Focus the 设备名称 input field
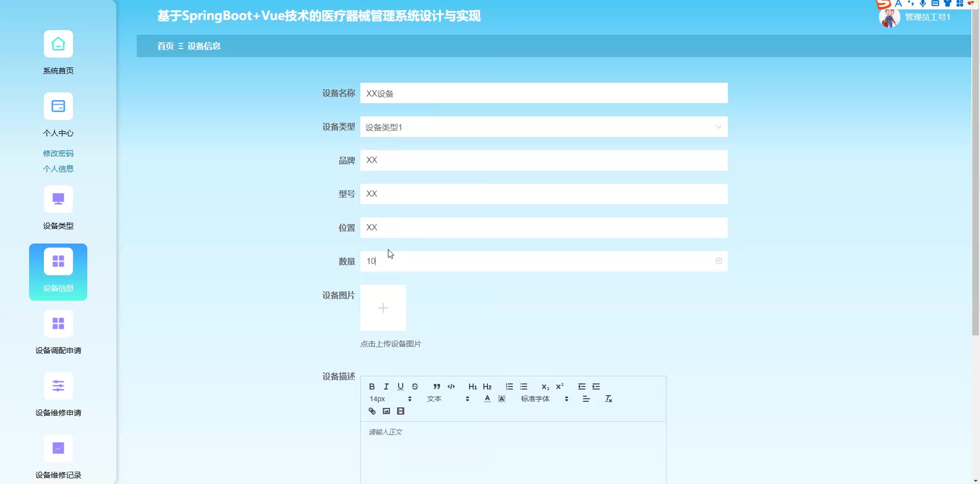980x484 pixels. (x=544, y=93)
